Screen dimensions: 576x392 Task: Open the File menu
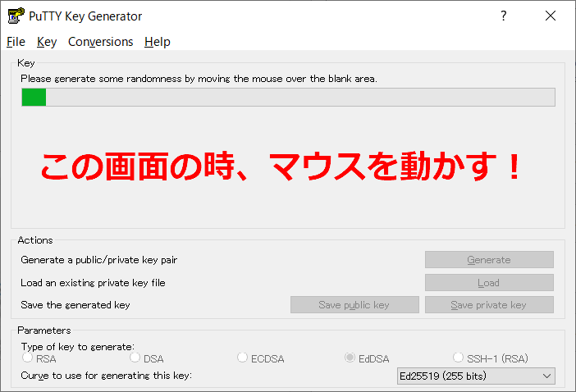[x=16, y=42]
